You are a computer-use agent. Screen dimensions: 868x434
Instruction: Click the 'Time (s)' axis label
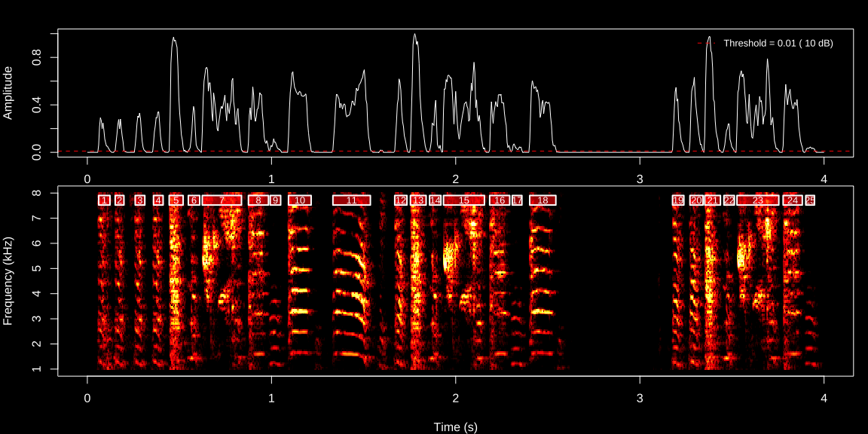click(x=454, y=426)
